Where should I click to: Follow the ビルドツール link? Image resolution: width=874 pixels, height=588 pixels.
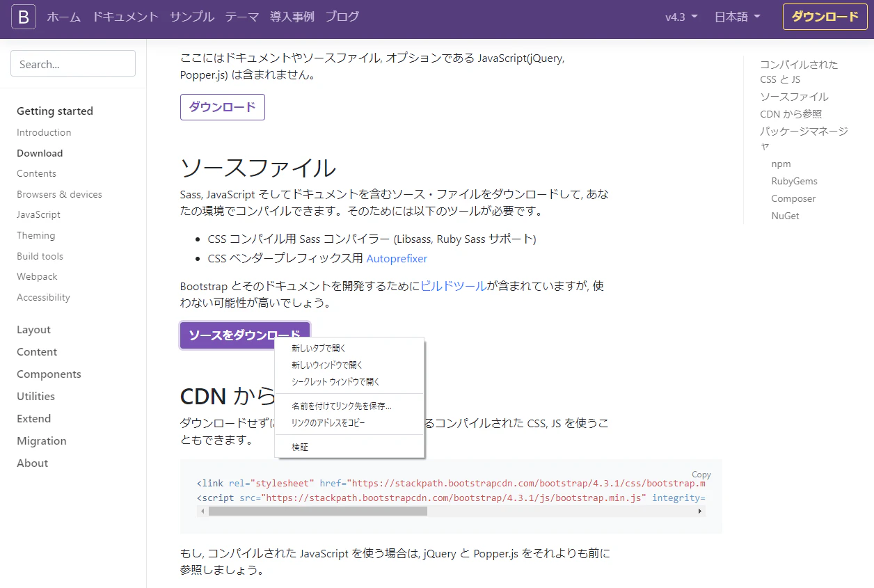coord(454,285)
